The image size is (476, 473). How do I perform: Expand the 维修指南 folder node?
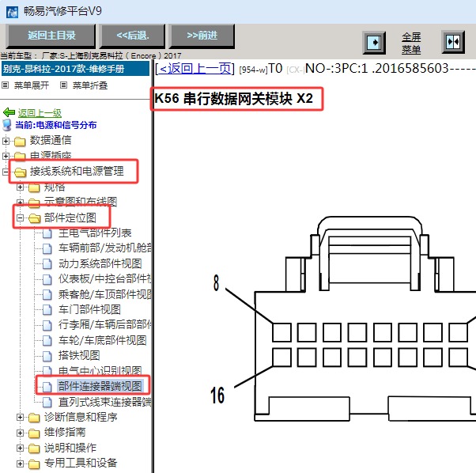pyautogui.click(x=20, y=433)
